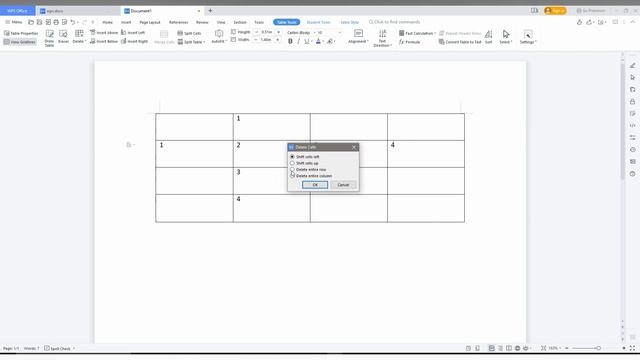Switch to the References tab

click(178, 22)
